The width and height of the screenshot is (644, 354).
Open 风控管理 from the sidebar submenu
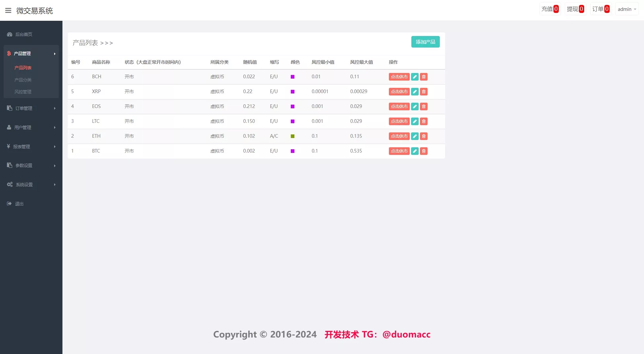23,92
